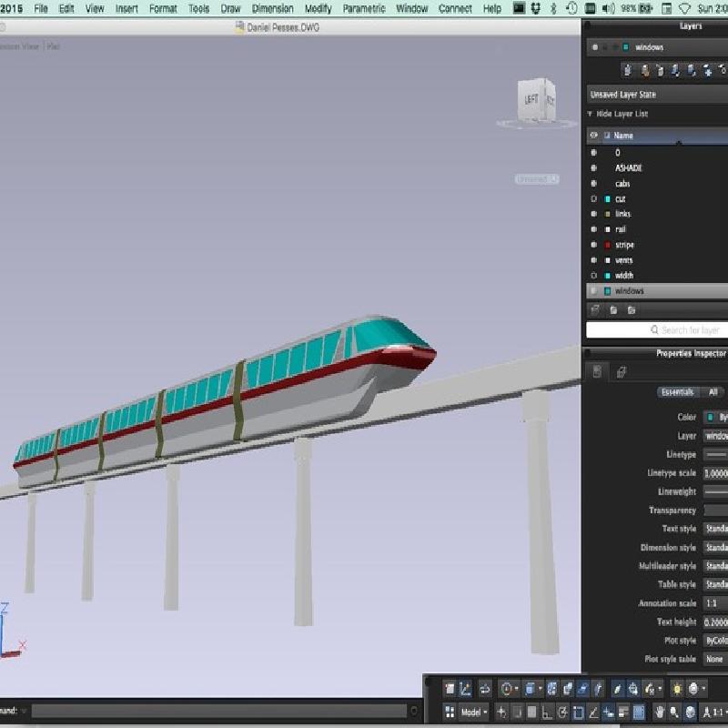Click the third layer tool icon in Layers panel

point(660,70)
